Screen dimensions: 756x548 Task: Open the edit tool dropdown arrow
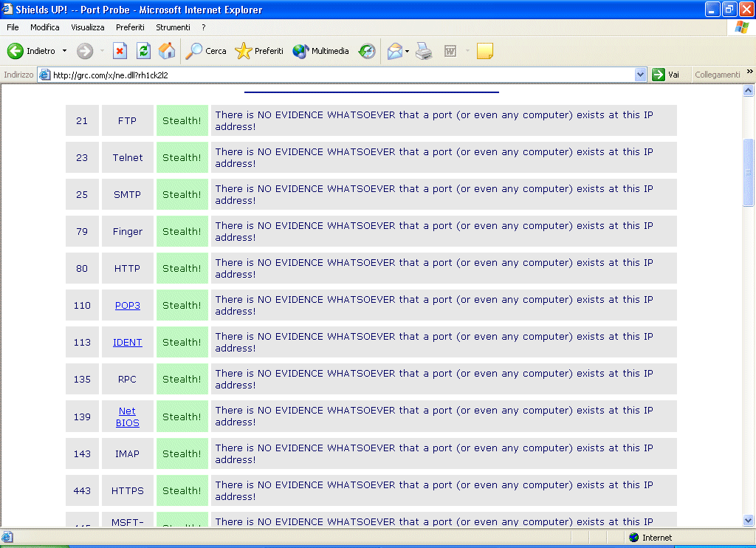[467, 51]
